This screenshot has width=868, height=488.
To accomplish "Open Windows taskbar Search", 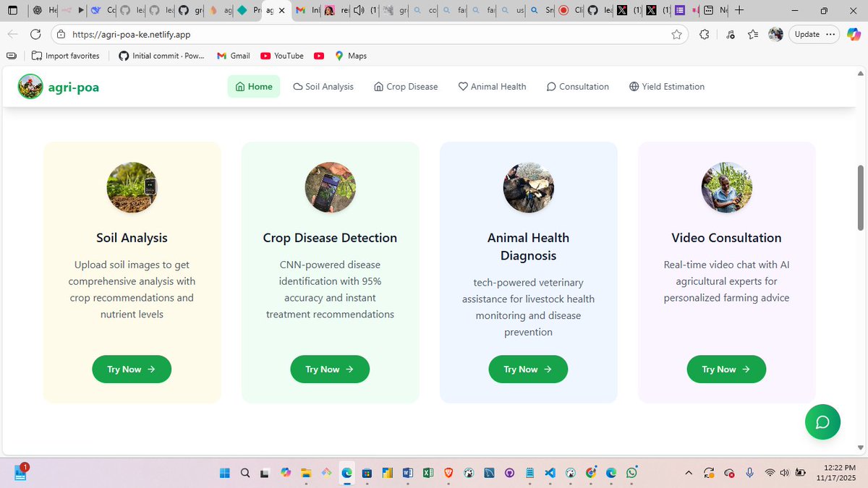I will coord(245,473).
